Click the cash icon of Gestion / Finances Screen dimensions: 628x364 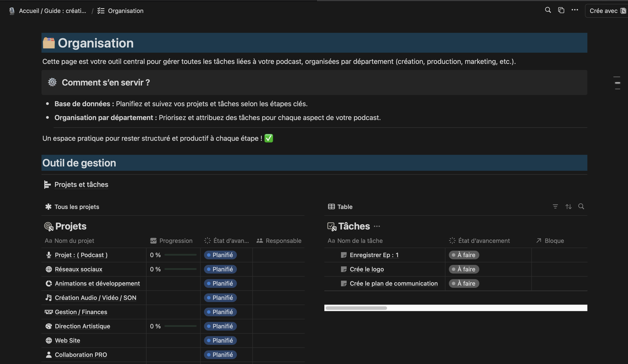49,312
